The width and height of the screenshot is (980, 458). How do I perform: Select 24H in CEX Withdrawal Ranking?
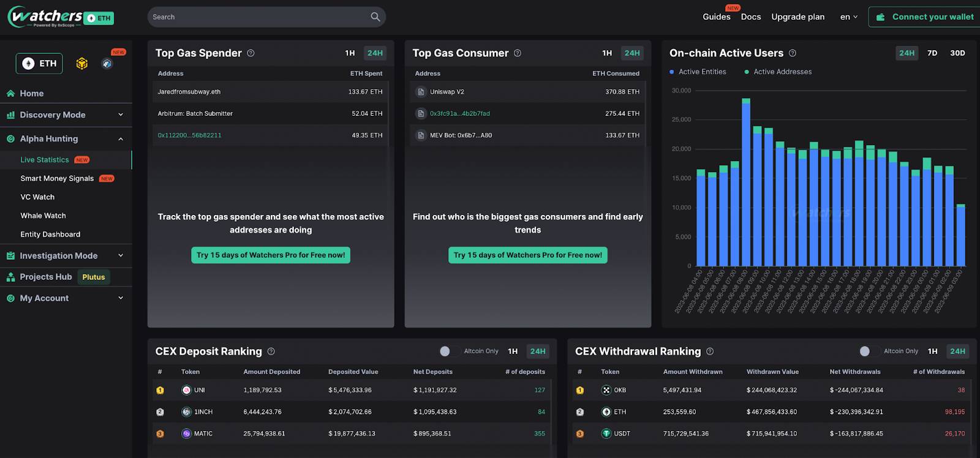pyautogui.click(x=957, y=351)
